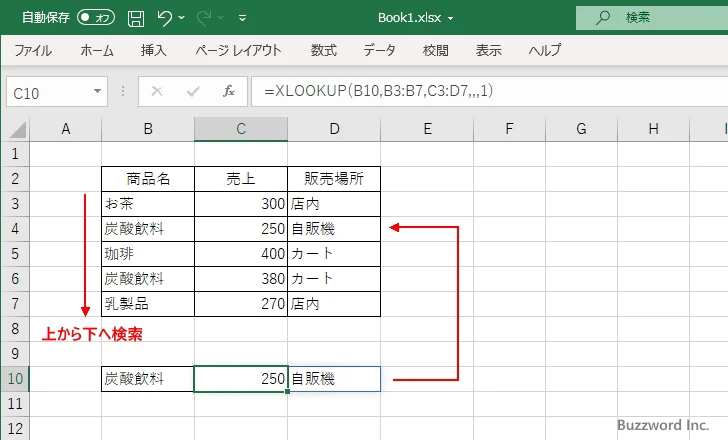Switch to the 数式 tab
728x440 pixels.
click(x=324, y=50)
